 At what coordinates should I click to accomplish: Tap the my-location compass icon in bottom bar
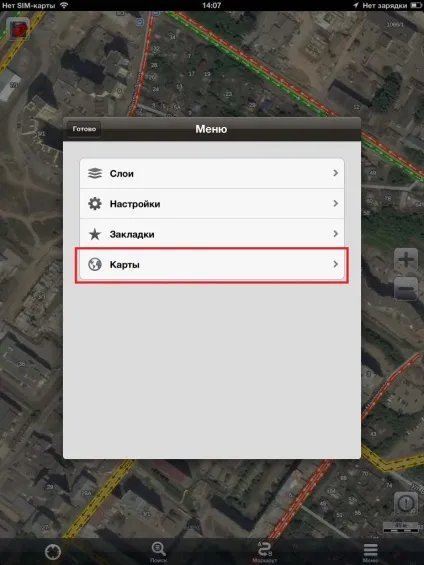53,552
